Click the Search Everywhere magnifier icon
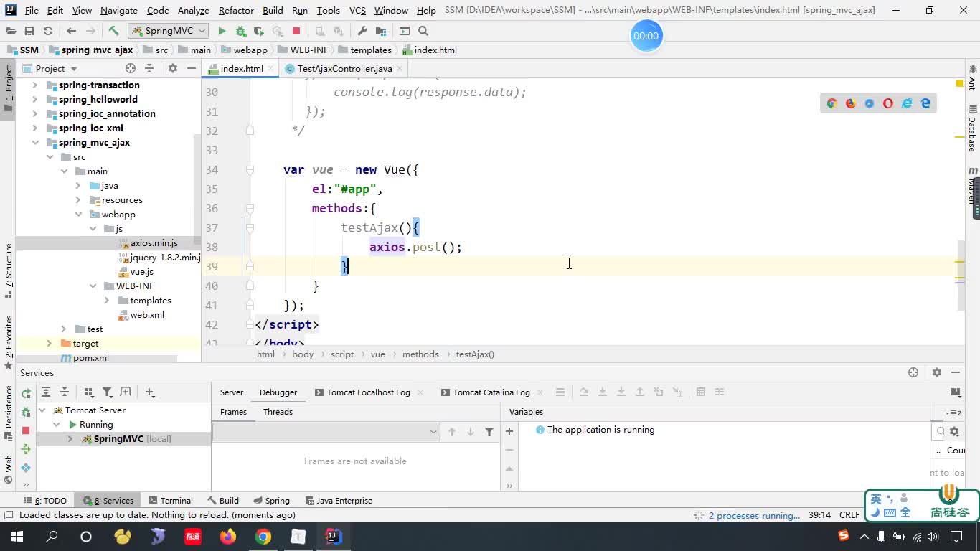 click(423, 31)
